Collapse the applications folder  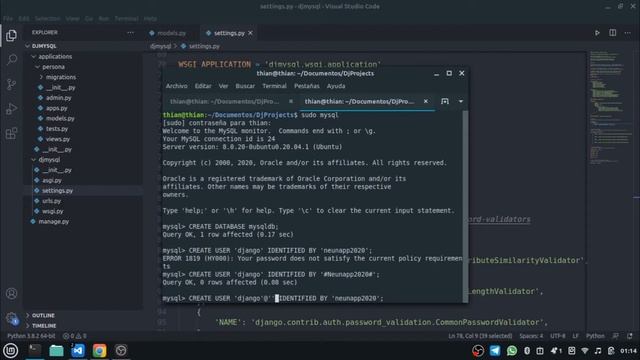(83, 56)
